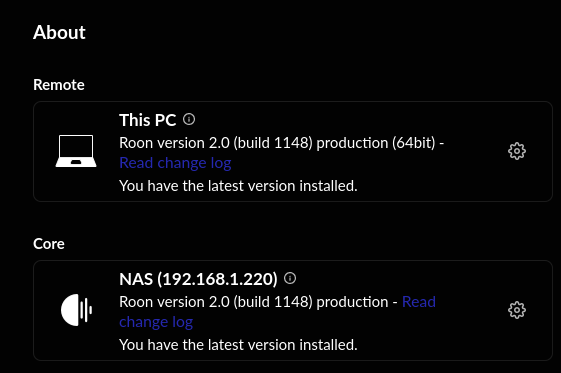Viewport: 561px width, 373px height.
Task: Open the Read change log link for This PC
Action: click(x=175, y=163)
